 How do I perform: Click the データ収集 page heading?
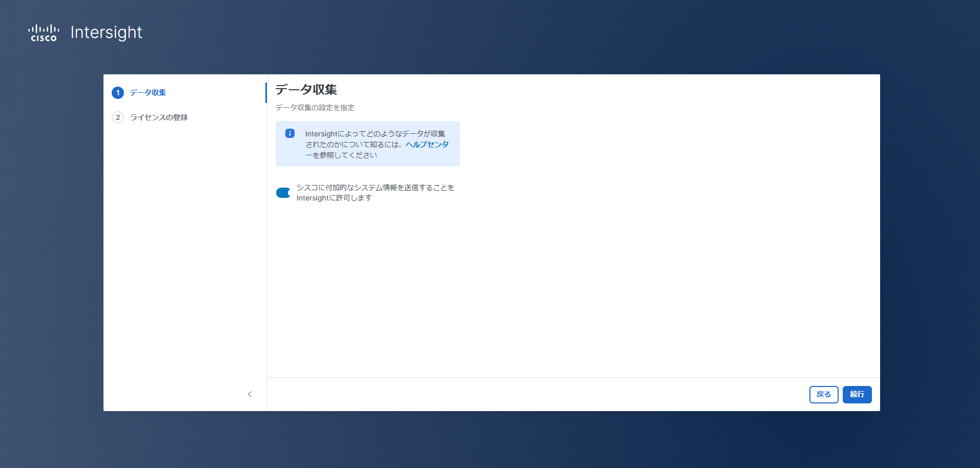coord(306,90)
